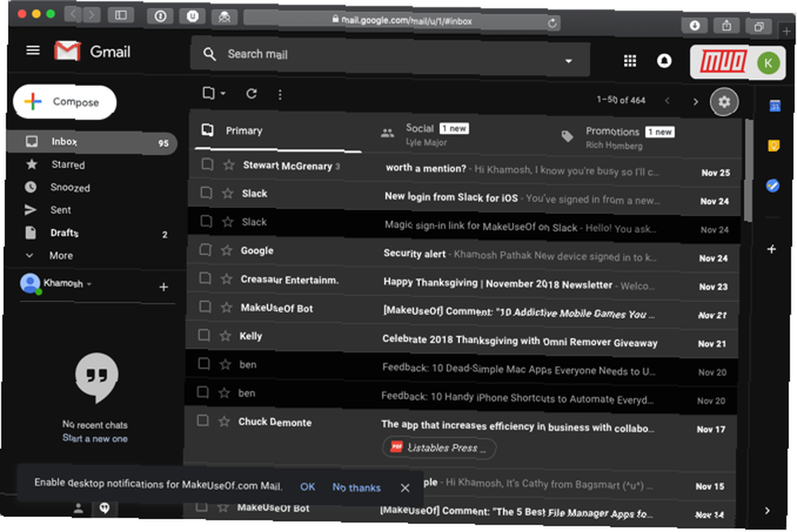The image size is (797, 532).
Task: Open Google Calendar side panel icon
Action: [774, 106]
